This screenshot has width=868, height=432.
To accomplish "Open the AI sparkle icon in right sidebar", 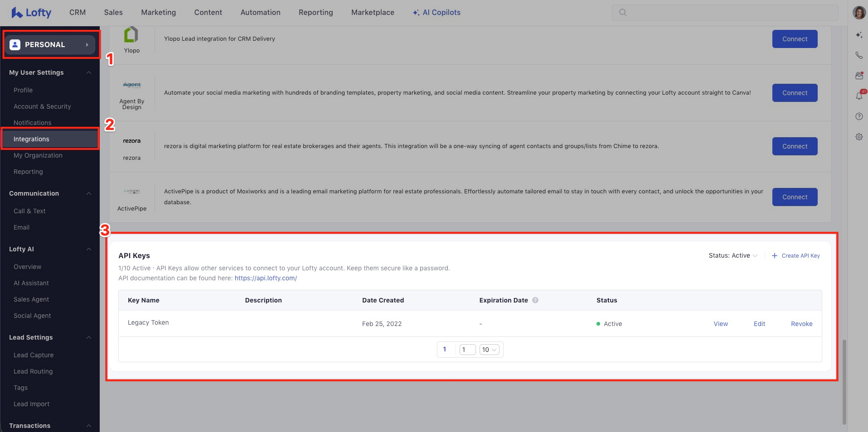I will pos(858,35).
